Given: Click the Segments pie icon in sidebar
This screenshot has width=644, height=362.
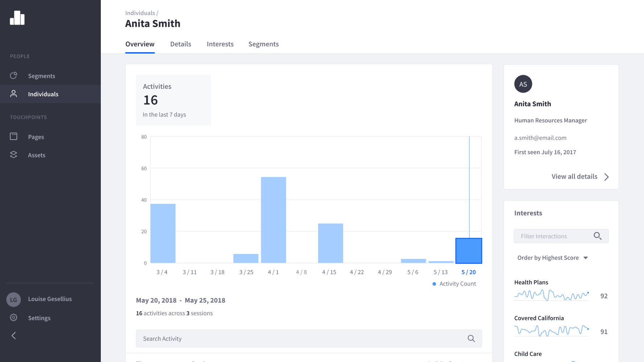Looking at the screenshot, I should [x=13, y=75].
